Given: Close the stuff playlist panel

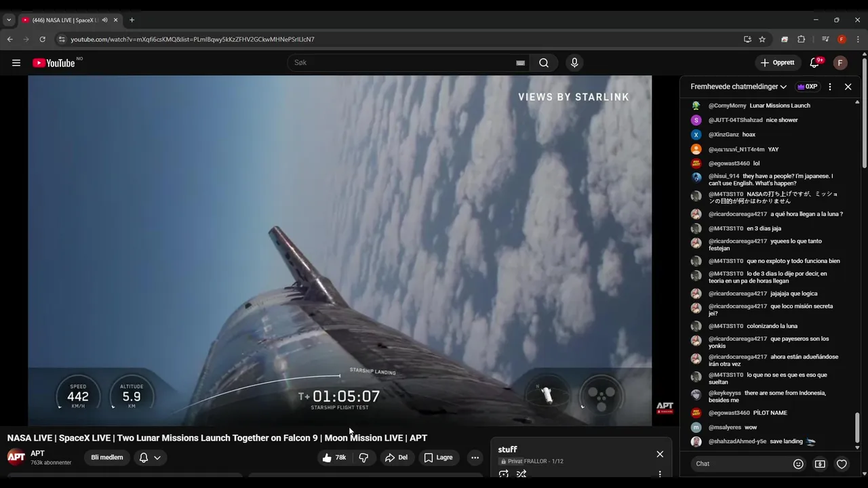Looking at the screenshot, I should [x=660, y=454].
